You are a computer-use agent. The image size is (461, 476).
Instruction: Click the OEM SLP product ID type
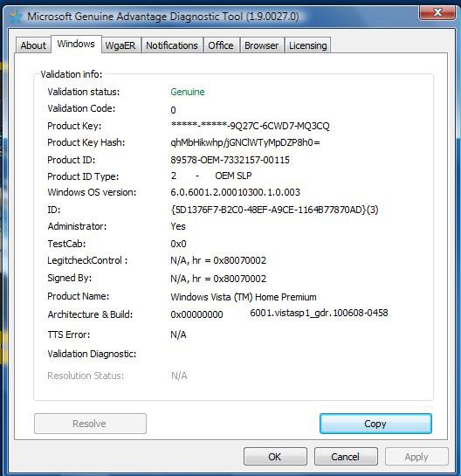tap(233, 176)
